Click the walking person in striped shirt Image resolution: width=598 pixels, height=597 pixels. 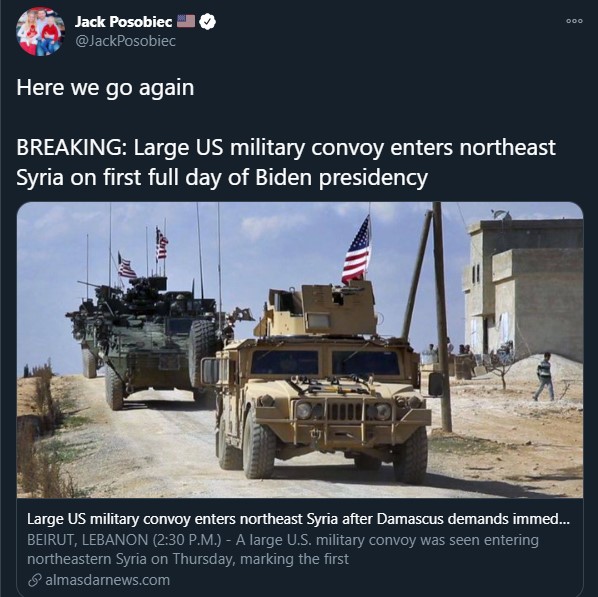point(544,377)
